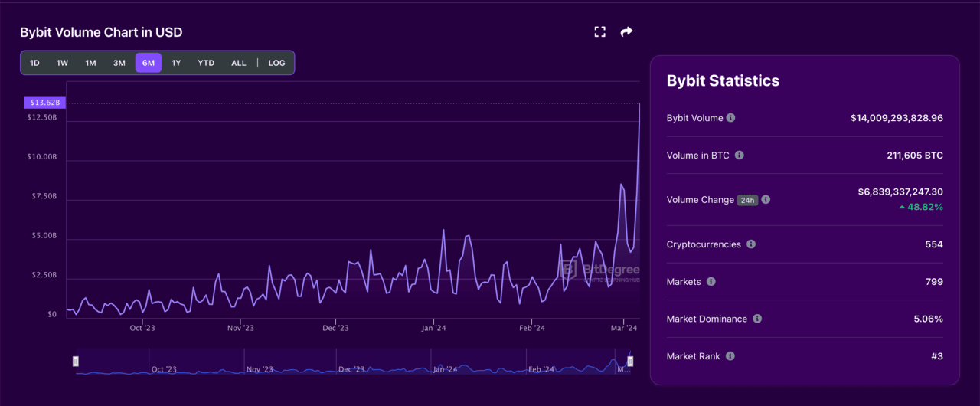The width and height of the screenshot is (980, 406).
Task: Switch to the 1W time range
Action: (x=62, y=63)
